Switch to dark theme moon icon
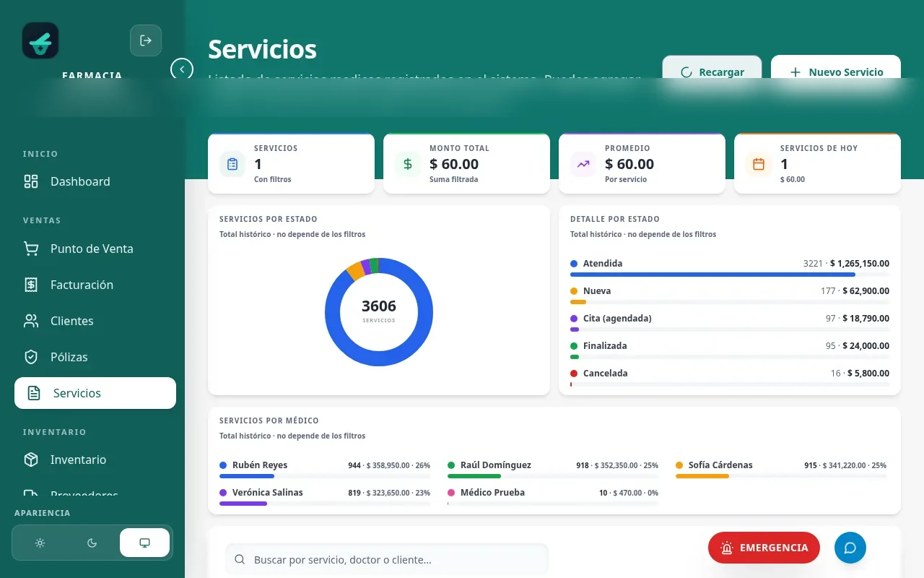 92,543
